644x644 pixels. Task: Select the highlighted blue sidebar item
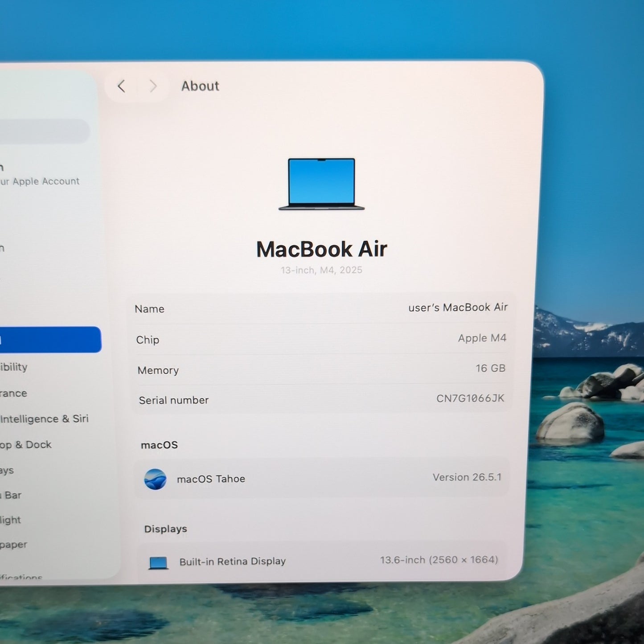pyautogui.click(x=50, y=340)
